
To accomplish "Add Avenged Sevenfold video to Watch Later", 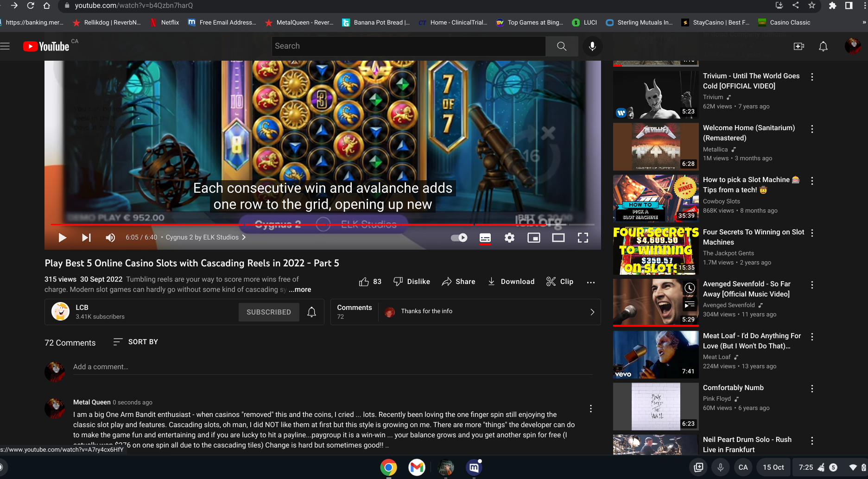I will point(690,288).
